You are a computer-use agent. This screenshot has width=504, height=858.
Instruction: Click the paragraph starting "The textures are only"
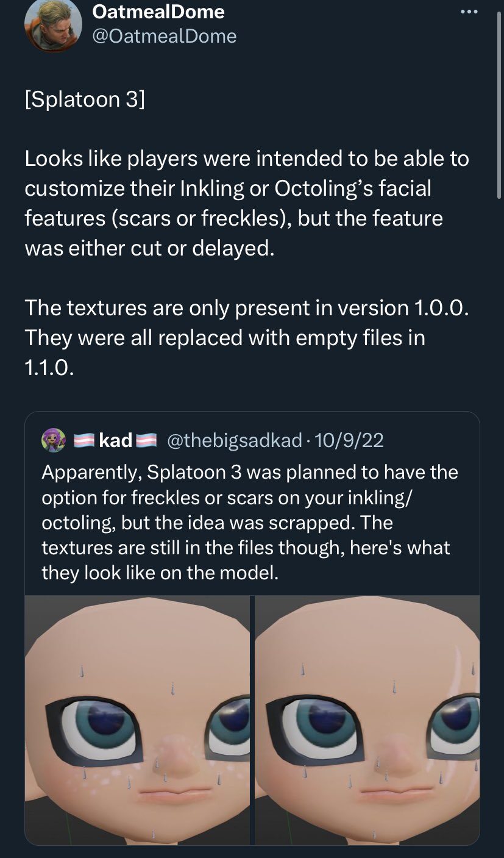(247, 337)
